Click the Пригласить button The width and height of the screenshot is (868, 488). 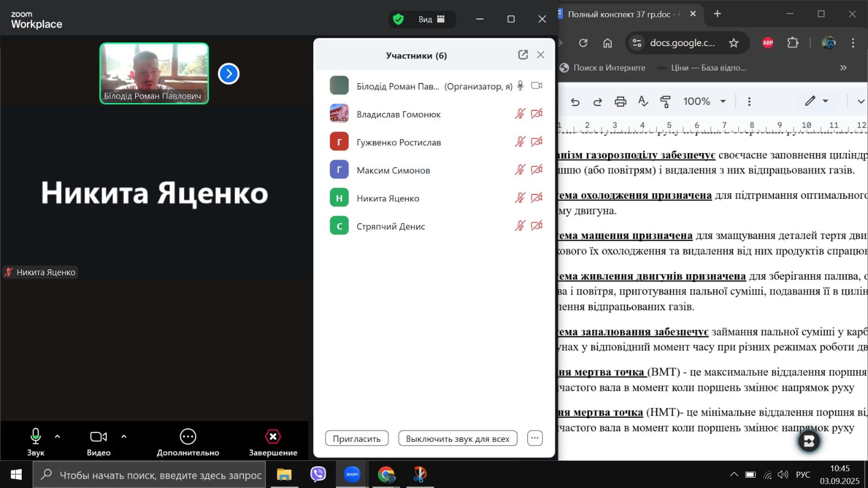357,439
